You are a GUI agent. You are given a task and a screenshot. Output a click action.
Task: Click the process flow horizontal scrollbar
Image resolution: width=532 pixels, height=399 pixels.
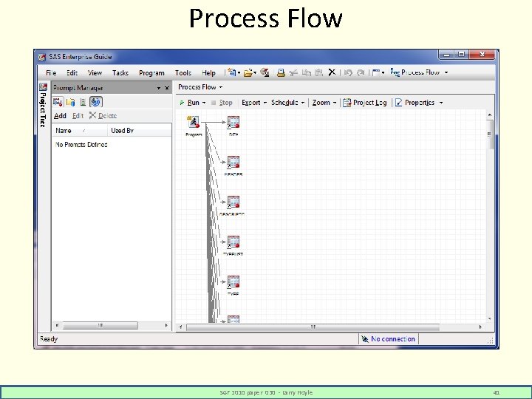(x=313, y=327)
